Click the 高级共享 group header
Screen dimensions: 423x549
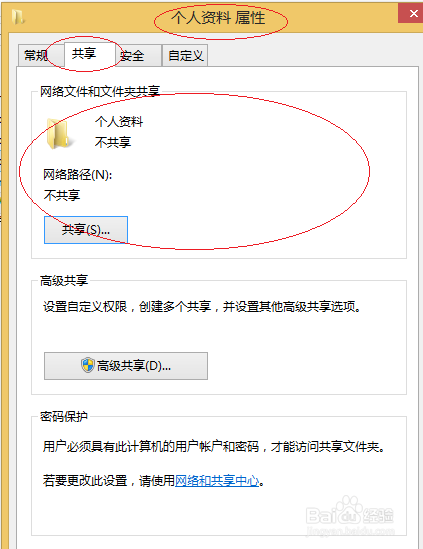click(x=64, y=280)
